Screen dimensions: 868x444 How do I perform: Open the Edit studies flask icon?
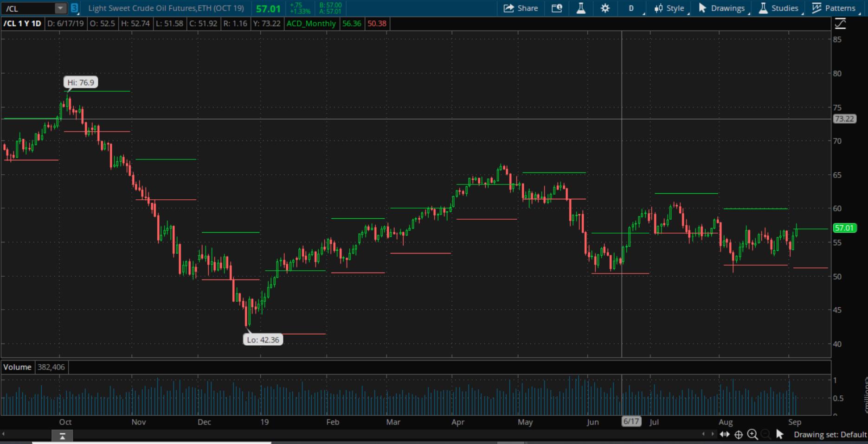581,8
